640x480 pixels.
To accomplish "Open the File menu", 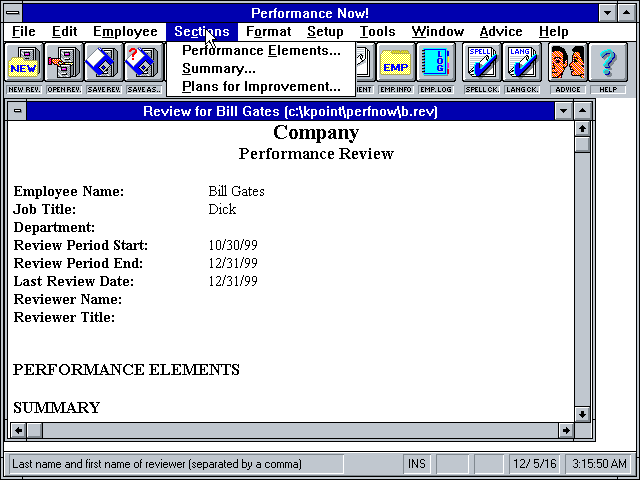I will pyautogui.click(x=24, y=31).
